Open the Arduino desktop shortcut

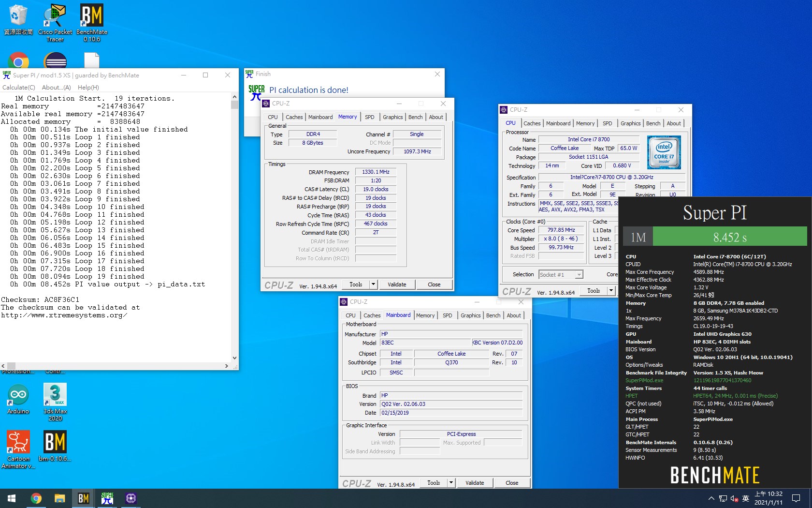[18, 399]
